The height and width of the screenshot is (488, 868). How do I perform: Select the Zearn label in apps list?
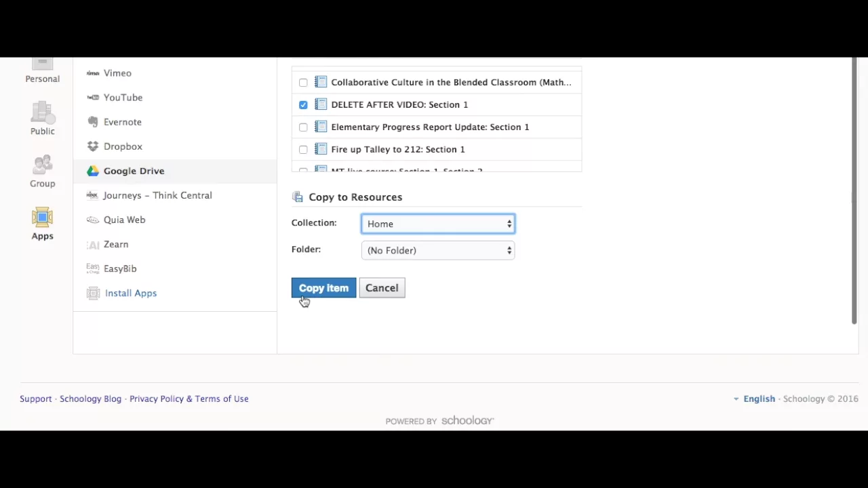pyautogui.click(x=116, y=244)
